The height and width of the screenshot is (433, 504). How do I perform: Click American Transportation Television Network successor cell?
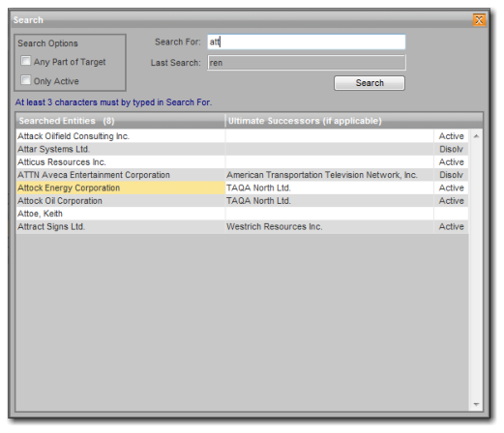click(329, 175)
